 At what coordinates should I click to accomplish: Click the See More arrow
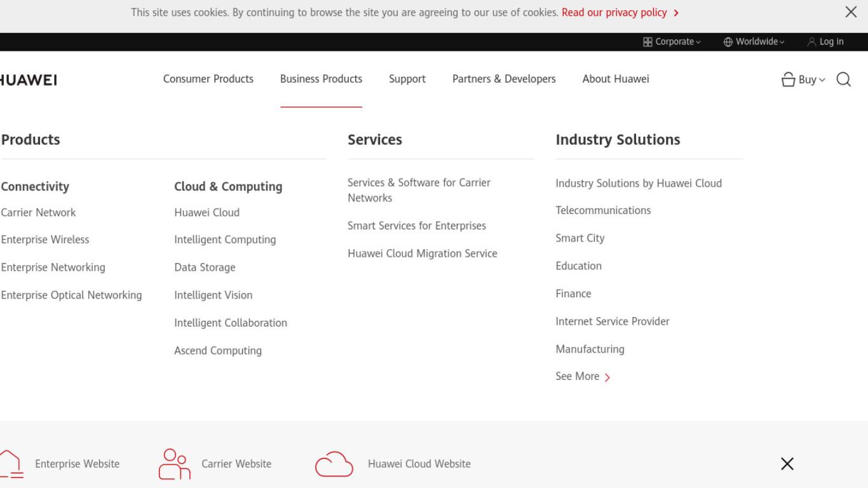607,377
